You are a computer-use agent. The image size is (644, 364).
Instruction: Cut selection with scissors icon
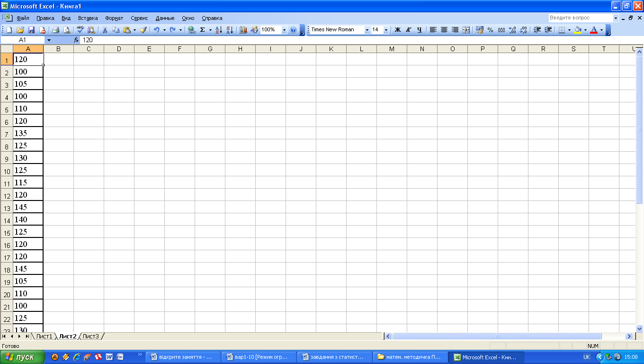pyautogui.click(x=105, y=30)
